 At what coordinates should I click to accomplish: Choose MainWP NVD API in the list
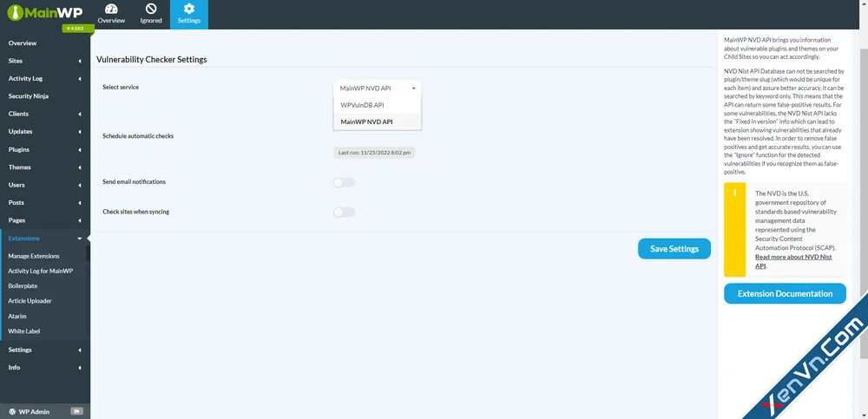(x=377, y=121)
